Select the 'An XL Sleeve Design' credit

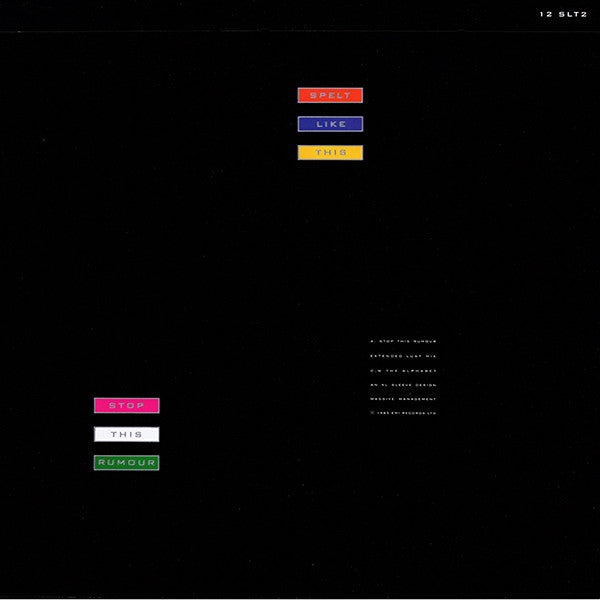tap(403, 385)
